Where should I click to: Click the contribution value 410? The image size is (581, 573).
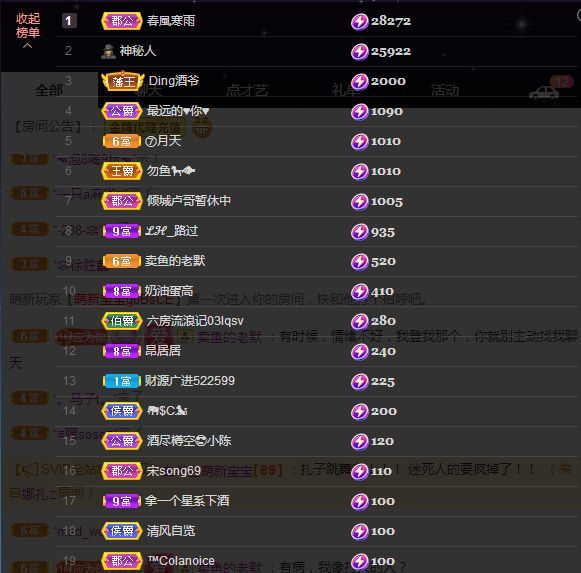[x=382, y=292]
